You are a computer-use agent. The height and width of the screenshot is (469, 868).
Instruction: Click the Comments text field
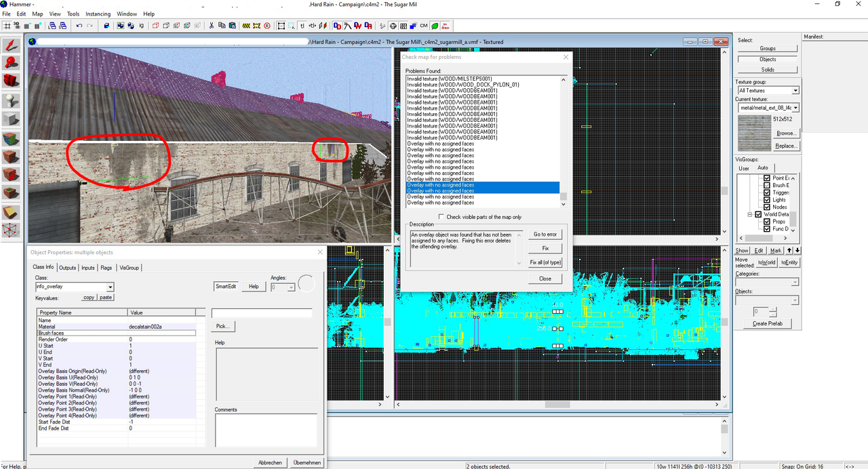[x=266, y=430]
